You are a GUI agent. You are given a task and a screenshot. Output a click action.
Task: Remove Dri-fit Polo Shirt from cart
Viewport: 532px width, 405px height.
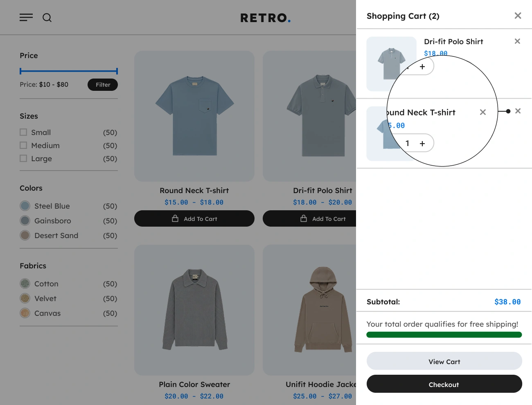[517, 41]
